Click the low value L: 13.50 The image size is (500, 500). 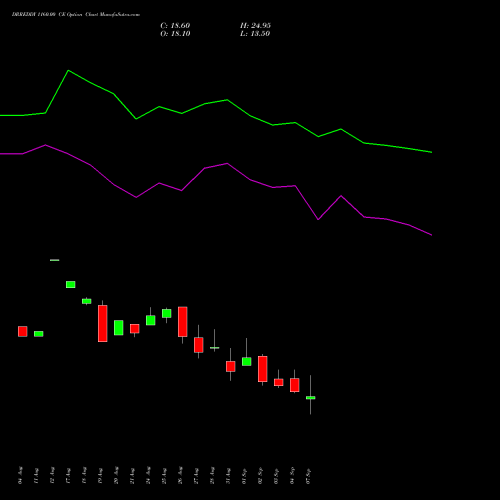[x=255, y=34]
